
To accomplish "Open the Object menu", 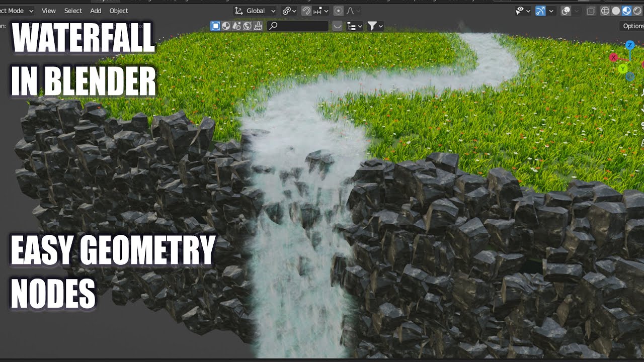I will (119, 11).
